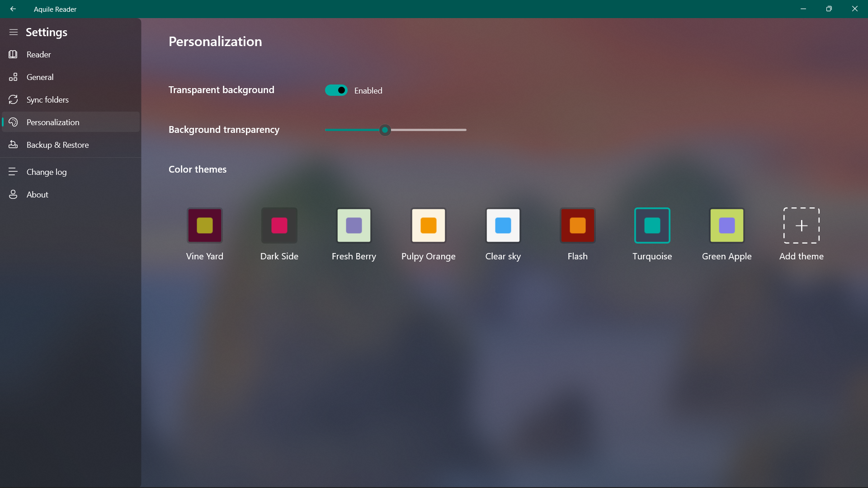Image resolution: width=868 pixels, height=488 pixels.
Task: Click the General settings icon
Action: pos(13,77)
